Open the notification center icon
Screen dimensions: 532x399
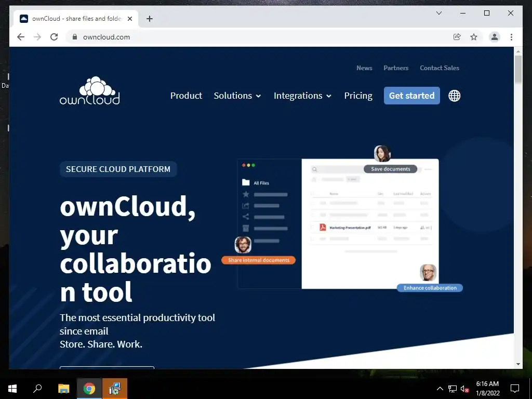[x=515, y=389]
